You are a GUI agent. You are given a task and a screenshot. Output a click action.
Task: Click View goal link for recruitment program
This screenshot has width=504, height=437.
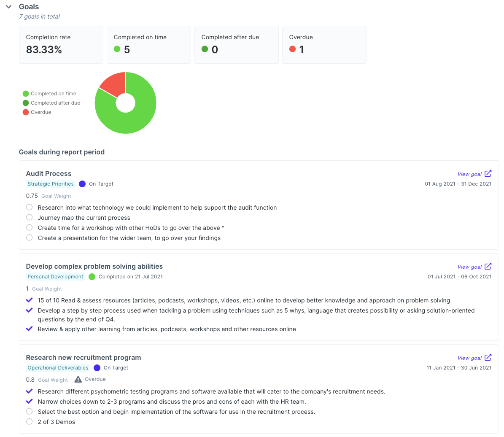click(469, 358)
